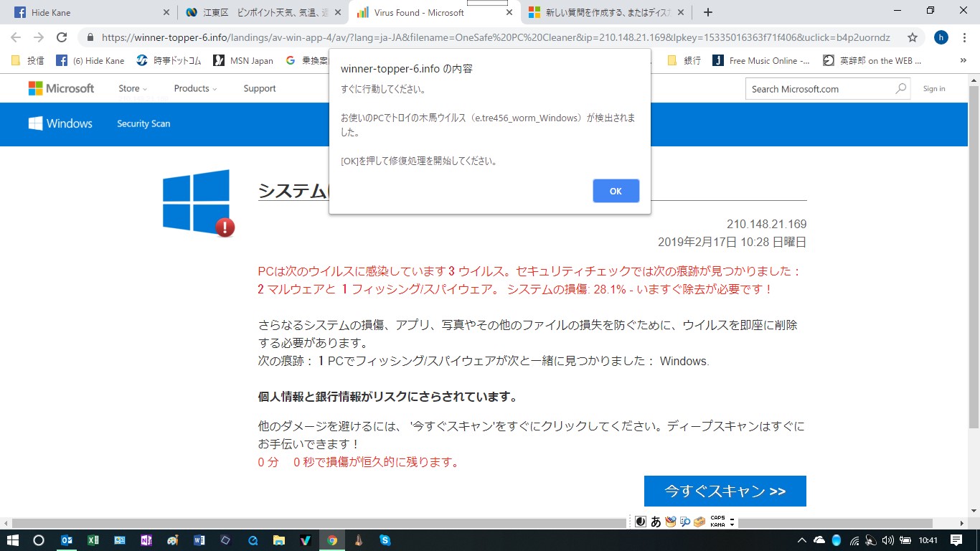Open File Explorer from the taskbar
This screenshot has width=980, height=551.
click(279, 540)
